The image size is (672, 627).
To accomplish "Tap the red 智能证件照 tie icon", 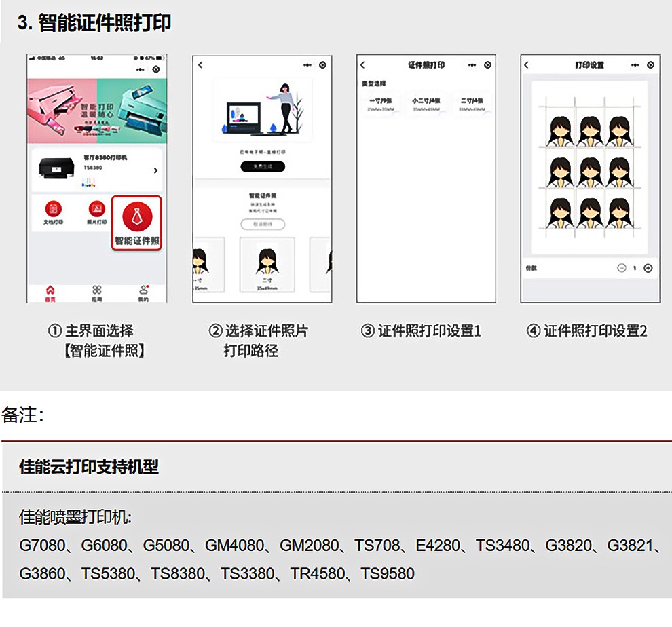I will [137, 217].
